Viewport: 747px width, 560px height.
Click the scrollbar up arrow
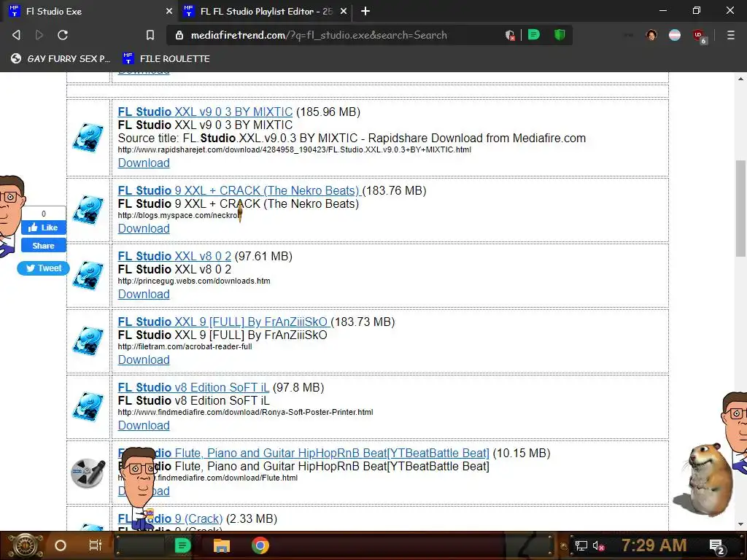point(740,79)
